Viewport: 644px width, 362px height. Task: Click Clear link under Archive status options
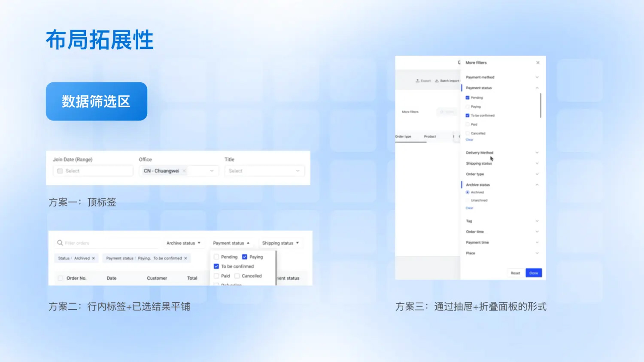click(469, 208)
